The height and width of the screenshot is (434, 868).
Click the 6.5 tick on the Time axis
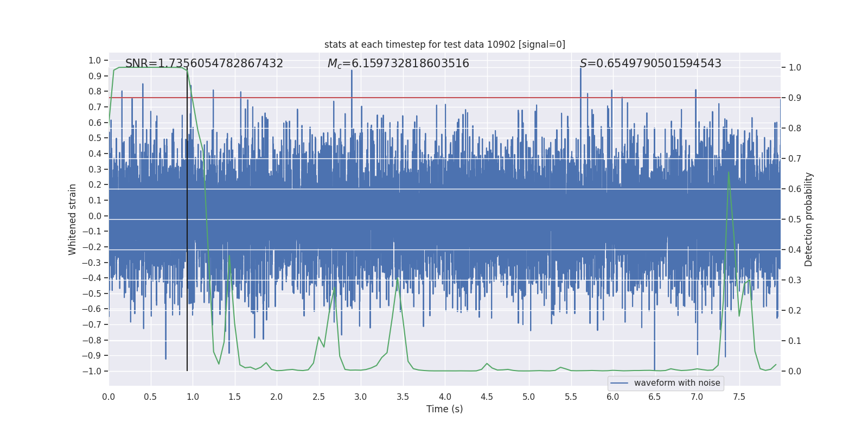[655, 397]
